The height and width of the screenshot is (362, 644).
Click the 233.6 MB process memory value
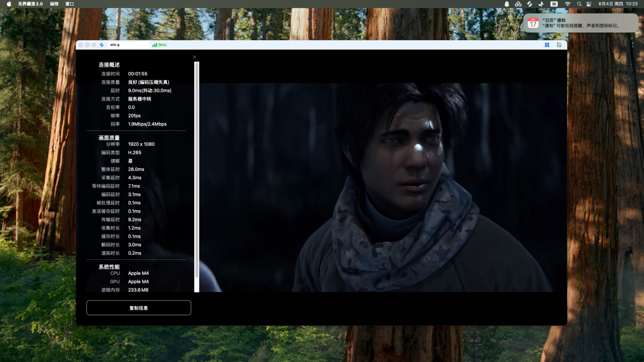pos(138,290)
